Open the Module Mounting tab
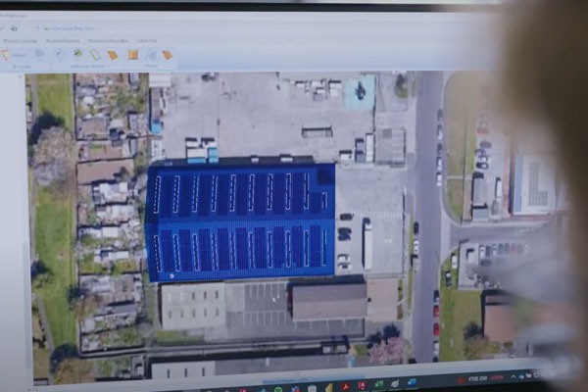The width and height of the screenshot is (588, 392). click(x=63, y=40)
